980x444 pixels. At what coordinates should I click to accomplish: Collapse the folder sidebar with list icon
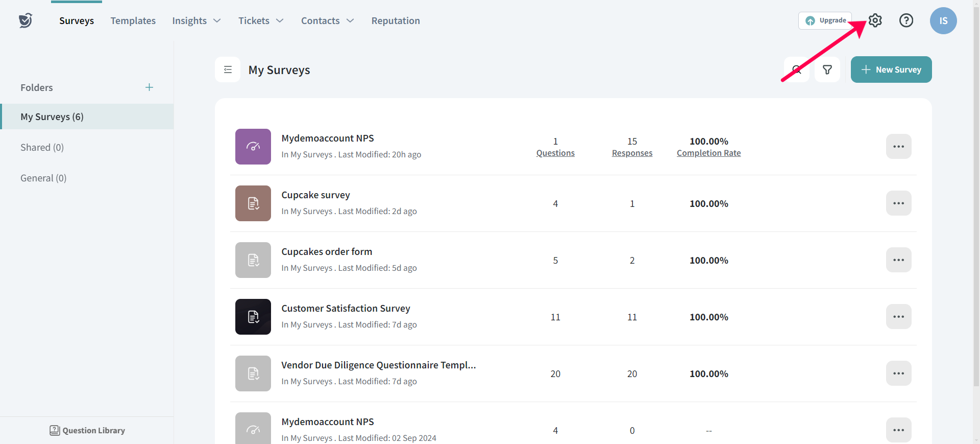tap(228, 69)
